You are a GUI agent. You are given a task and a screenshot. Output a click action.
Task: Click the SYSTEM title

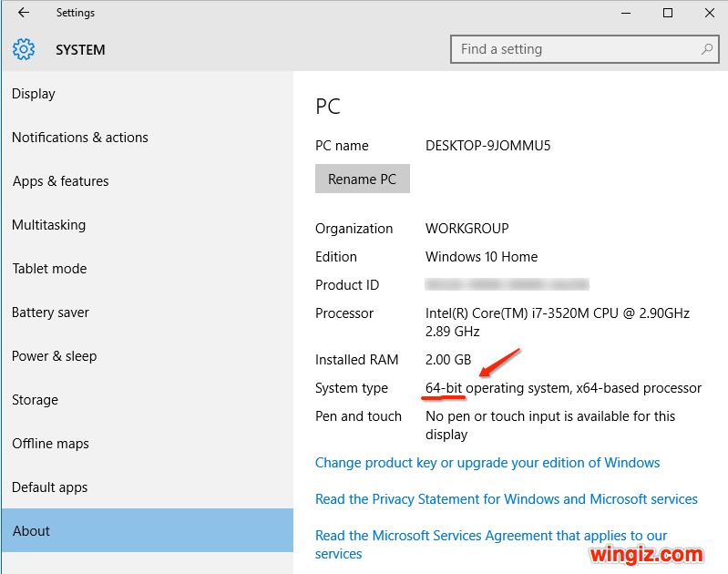80,50
